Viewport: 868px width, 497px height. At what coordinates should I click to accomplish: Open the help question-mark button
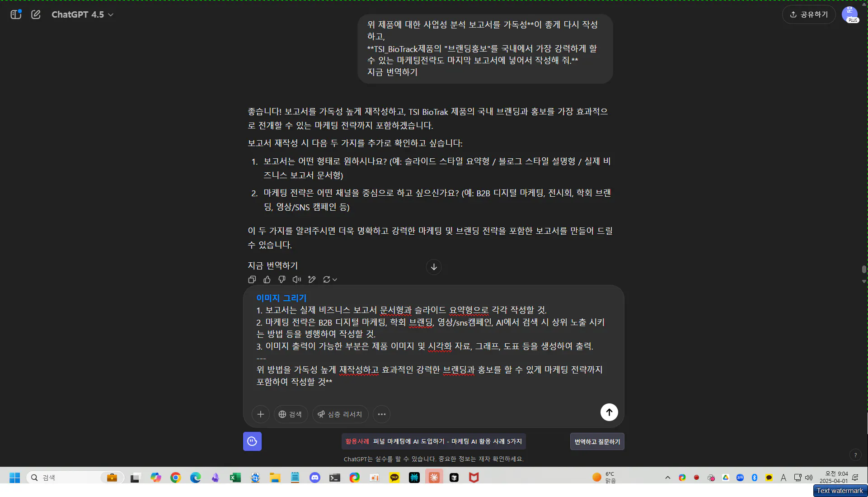point(855,455)
